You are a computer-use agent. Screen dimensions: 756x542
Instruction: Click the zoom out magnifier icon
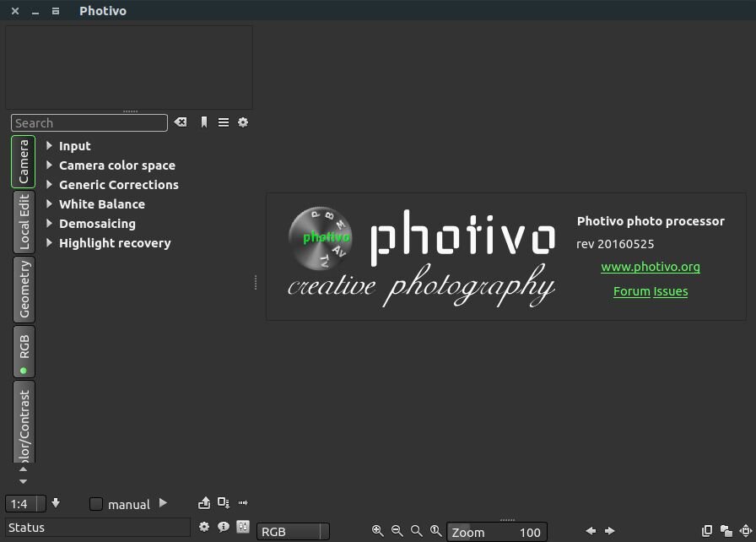click(x=397, y=531)
